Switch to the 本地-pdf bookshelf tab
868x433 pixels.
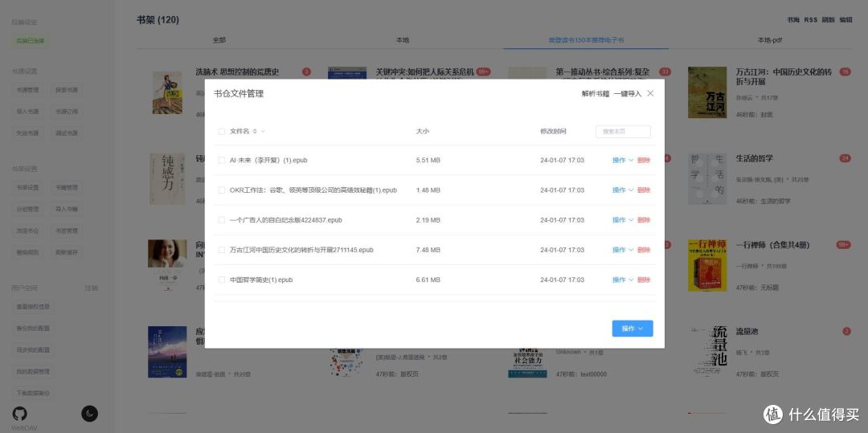[769, 40]
